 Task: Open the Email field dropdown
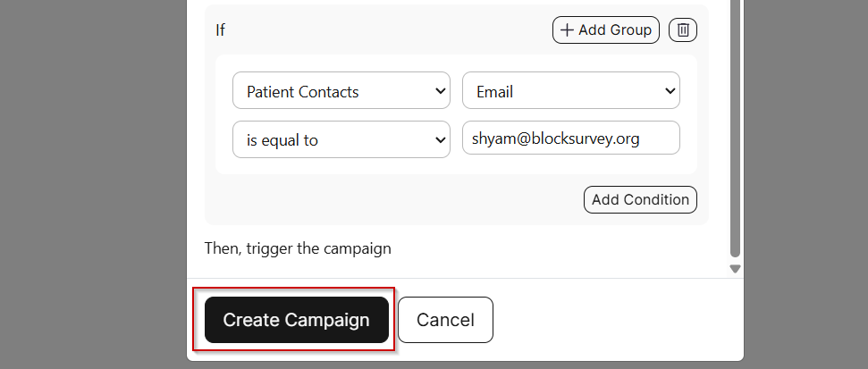(x=570, y=91)
